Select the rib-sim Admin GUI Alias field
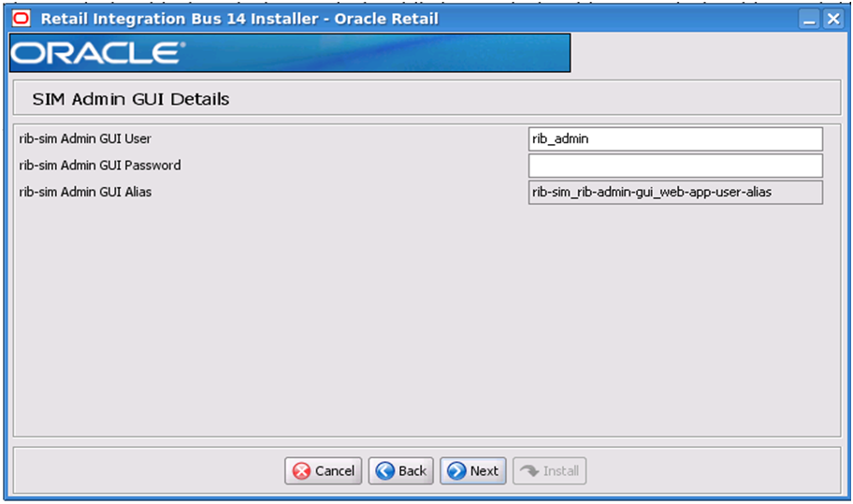The width and height of the screenshot is (853, 504). (x=675, y=193)
